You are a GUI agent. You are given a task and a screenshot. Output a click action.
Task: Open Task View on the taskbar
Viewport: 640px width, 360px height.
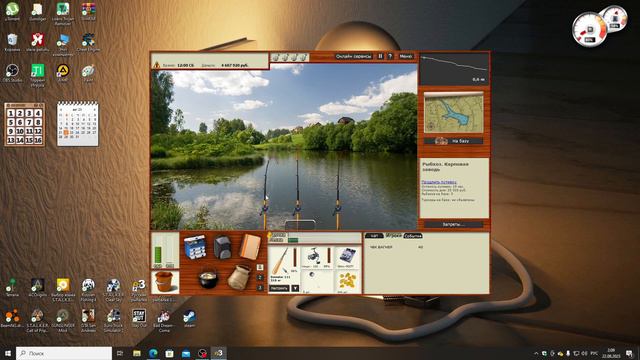(120, 353)
